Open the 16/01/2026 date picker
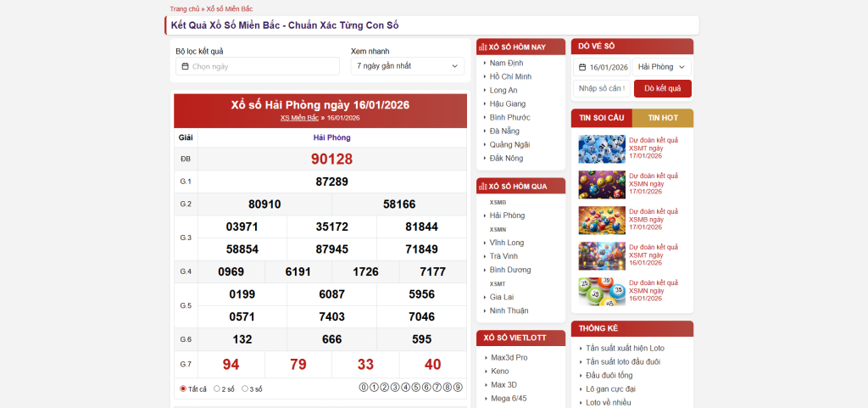The image size is (868, 408). pos(608,67)
